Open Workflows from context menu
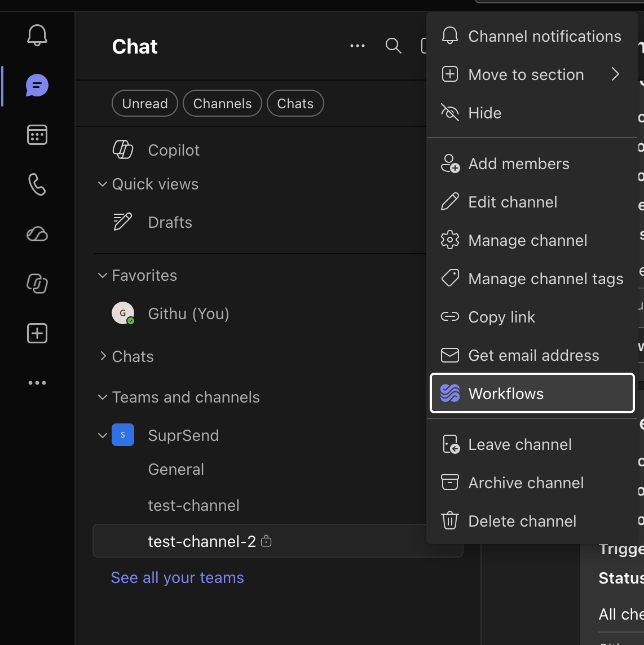 pos(532,393)
